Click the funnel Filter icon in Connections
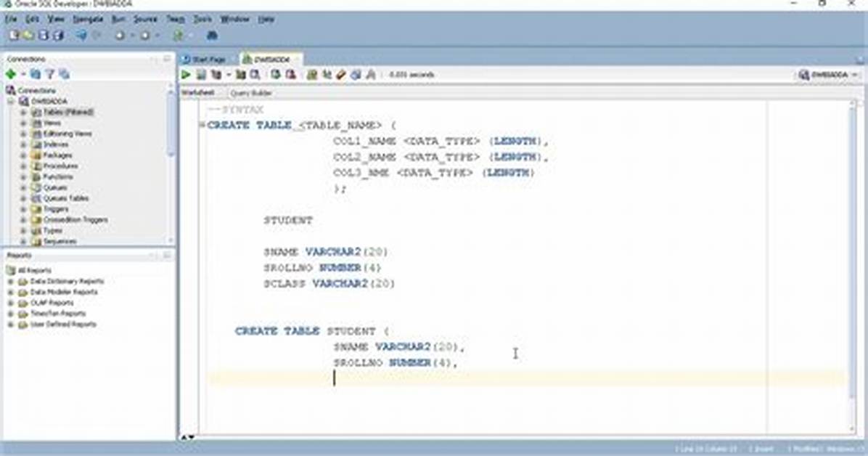The image size is (868, 456). pyautogui.click(x=50, y=73)
